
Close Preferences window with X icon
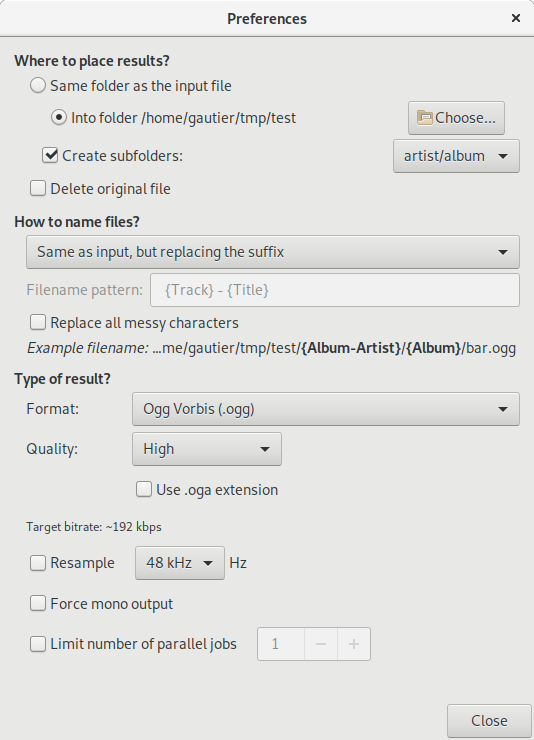(x=516, y=18)
